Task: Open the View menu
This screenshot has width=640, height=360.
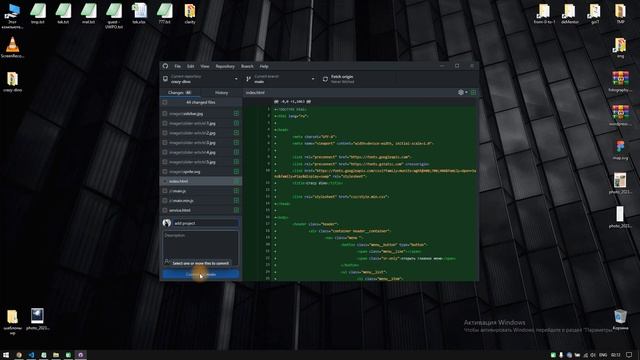Action: (x=204, y=66)
